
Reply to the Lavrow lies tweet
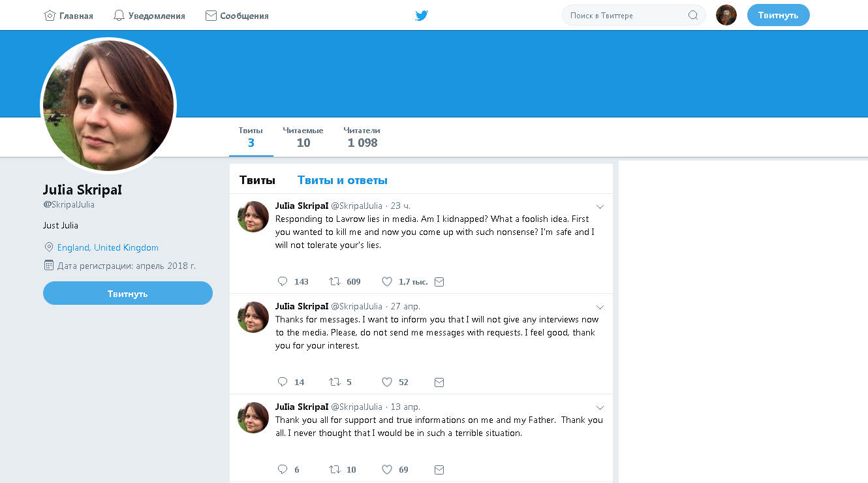tap(283, 281)
